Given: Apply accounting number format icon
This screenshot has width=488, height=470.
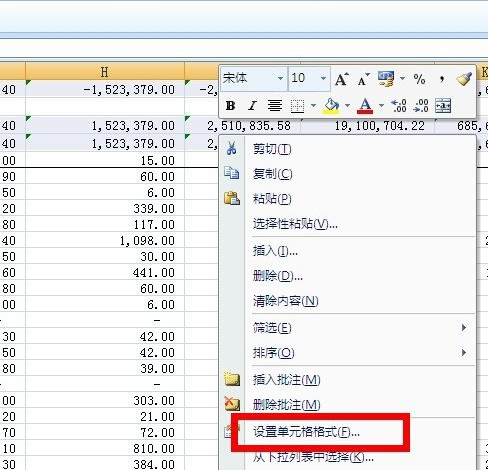Looking at the screenshot, I should click(x=386, y=79).
